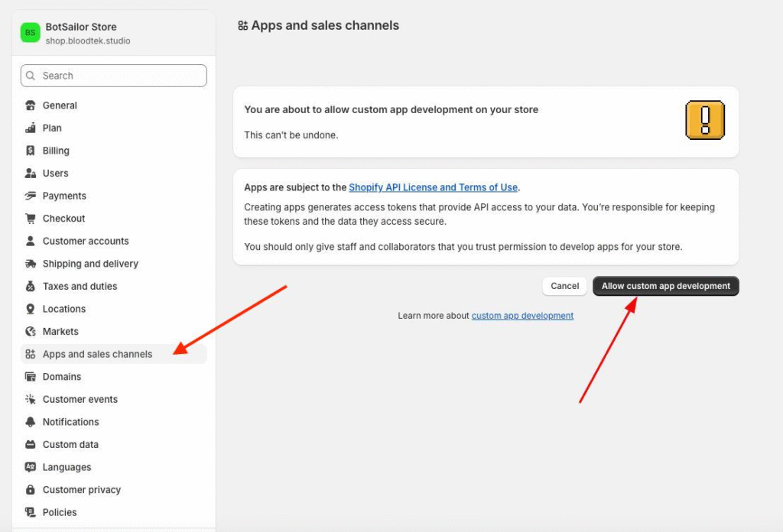Screen dimensions: 783x532
Task: Click the Markets globe icon
Action: (x=31, y=332)
